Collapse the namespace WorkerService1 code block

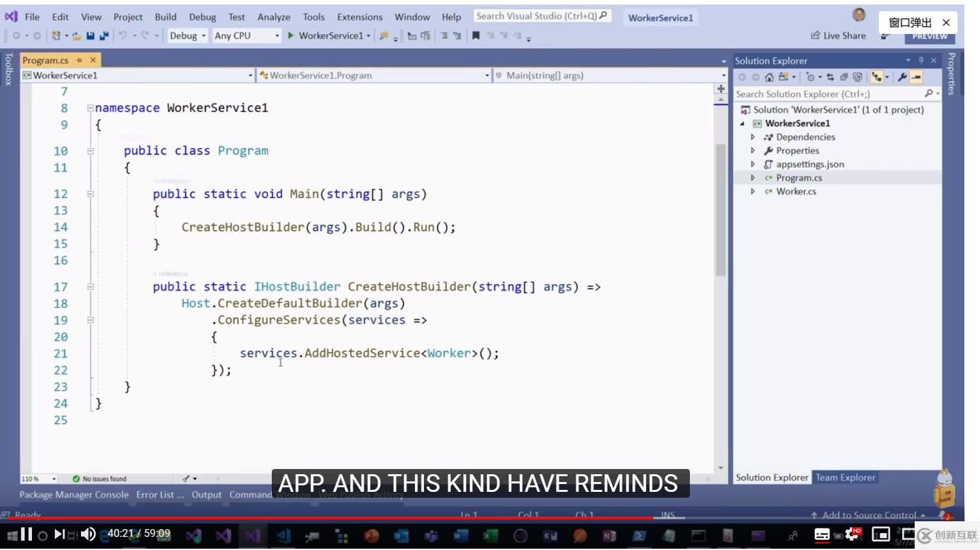tap(90, 108)
